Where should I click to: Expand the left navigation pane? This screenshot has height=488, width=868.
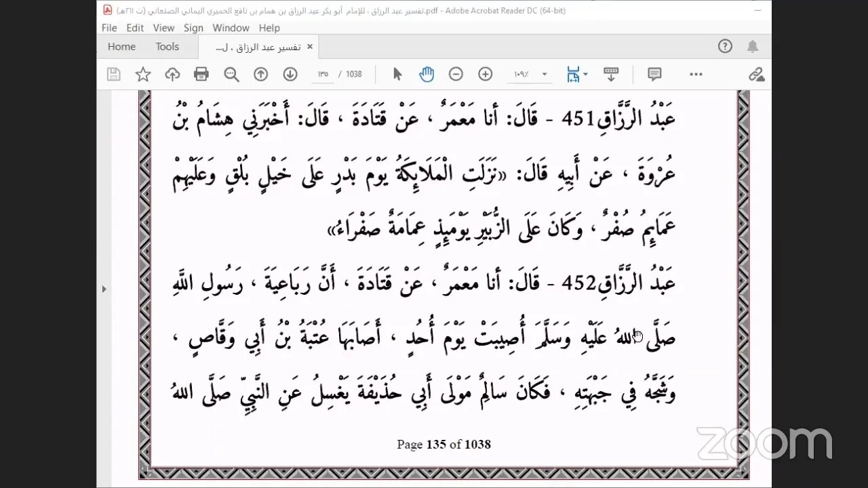[104, 289]
